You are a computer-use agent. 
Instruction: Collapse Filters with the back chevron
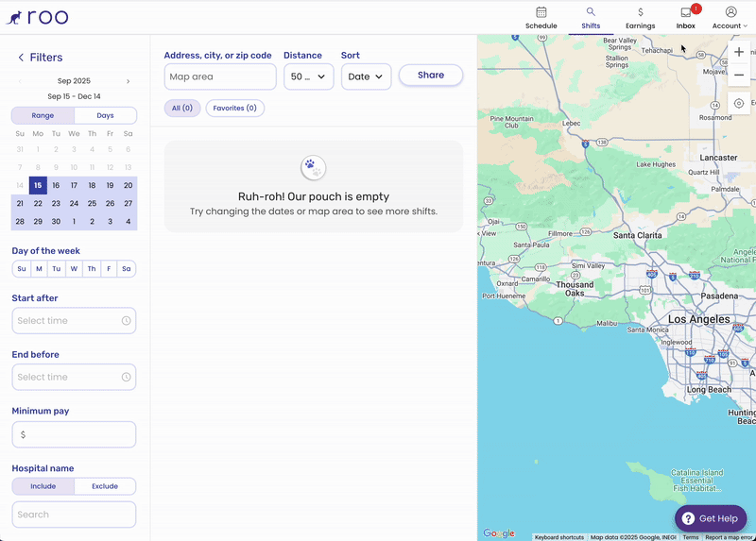(21, 58)
